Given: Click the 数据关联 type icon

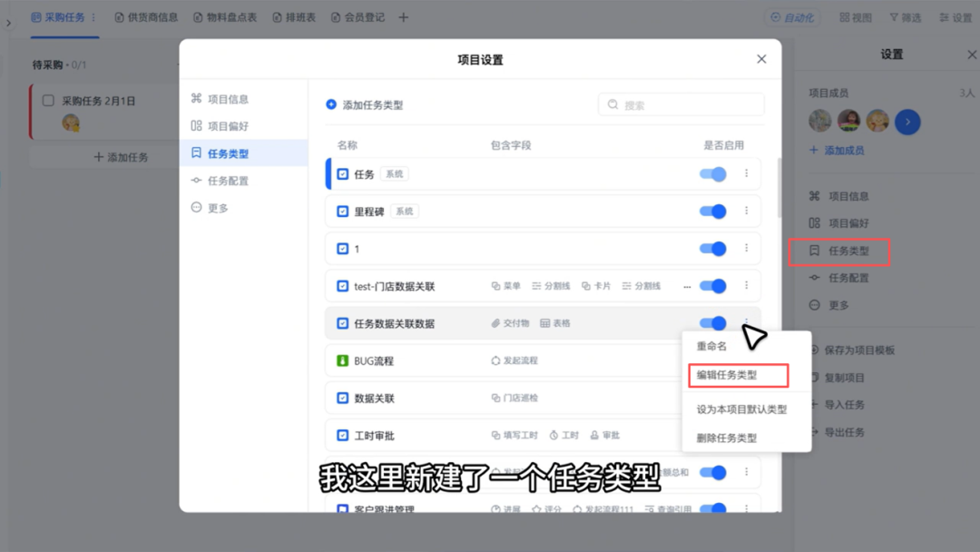Looking at the screenshot, I should tap(342, 399).
